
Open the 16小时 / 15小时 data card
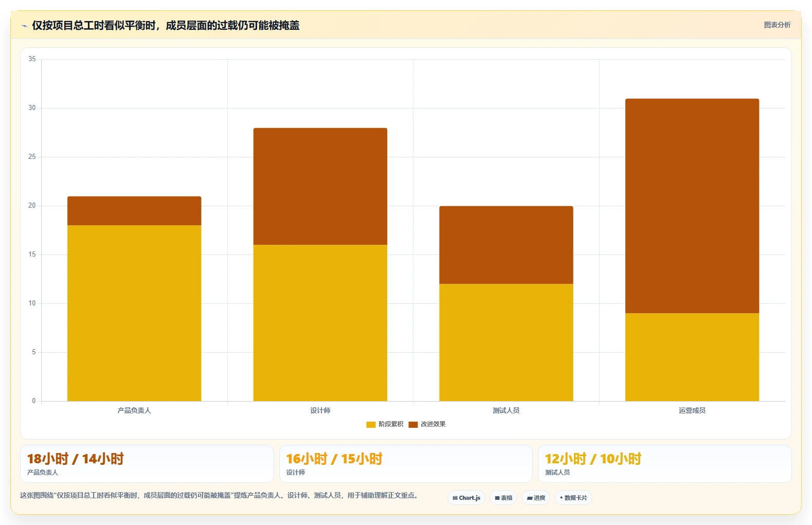(406, 464)
